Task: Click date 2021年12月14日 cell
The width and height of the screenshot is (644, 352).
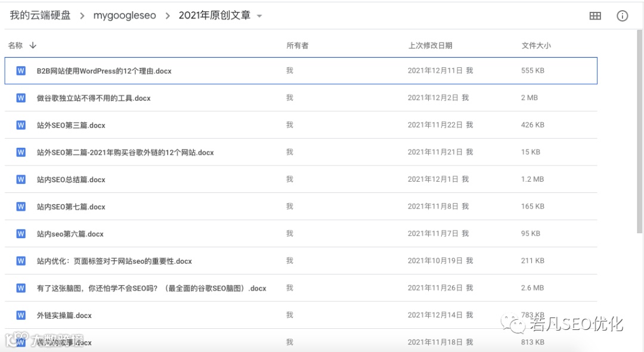Action: (x=435, y=314)
